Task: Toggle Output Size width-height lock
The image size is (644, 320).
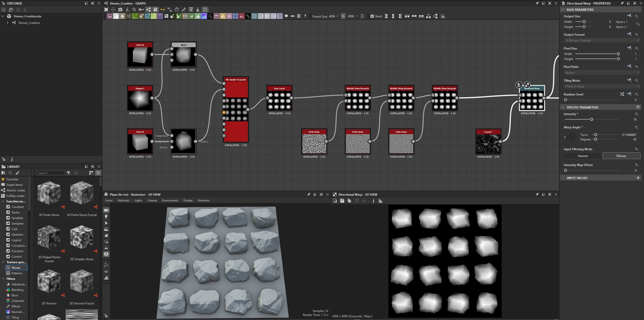Action: pyautogui.click(x=638, y=24)
